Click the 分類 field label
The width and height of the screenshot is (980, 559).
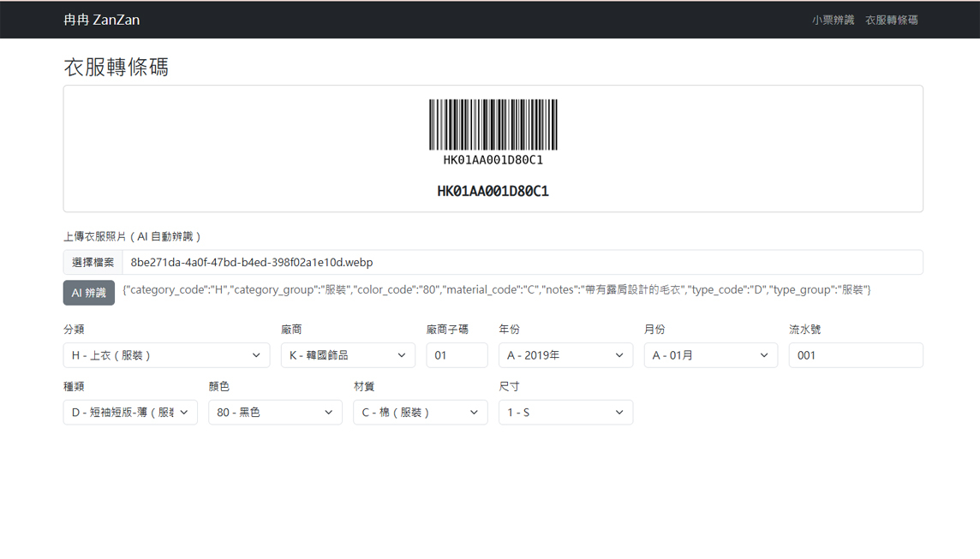click(74, 330)
